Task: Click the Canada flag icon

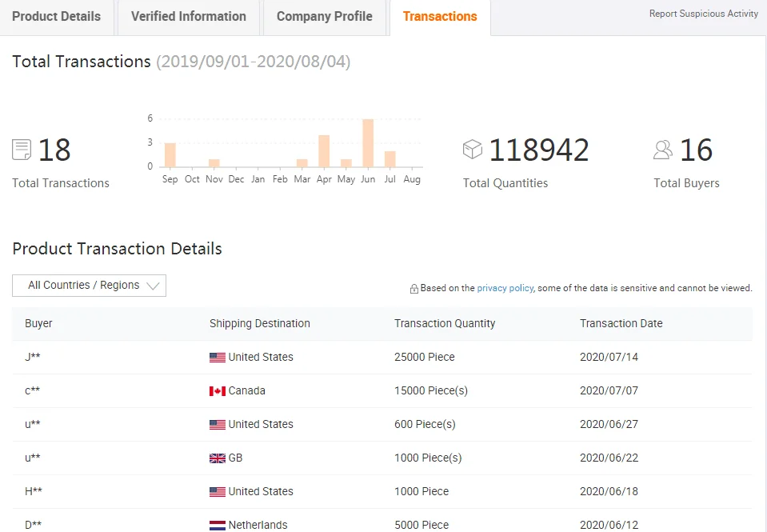Action: (217, 391)
